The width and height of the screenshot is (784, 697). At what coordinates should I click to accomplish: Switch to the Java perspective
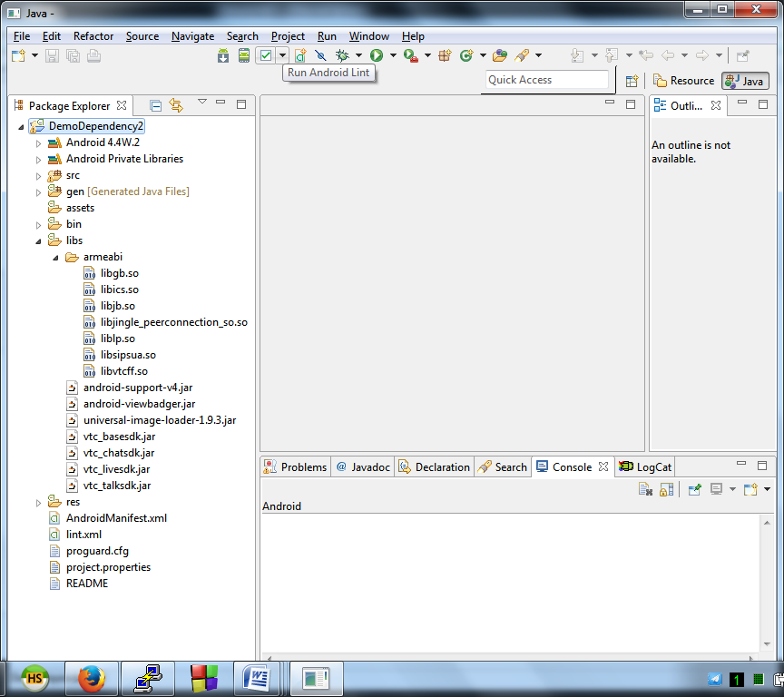coord(744,81)
